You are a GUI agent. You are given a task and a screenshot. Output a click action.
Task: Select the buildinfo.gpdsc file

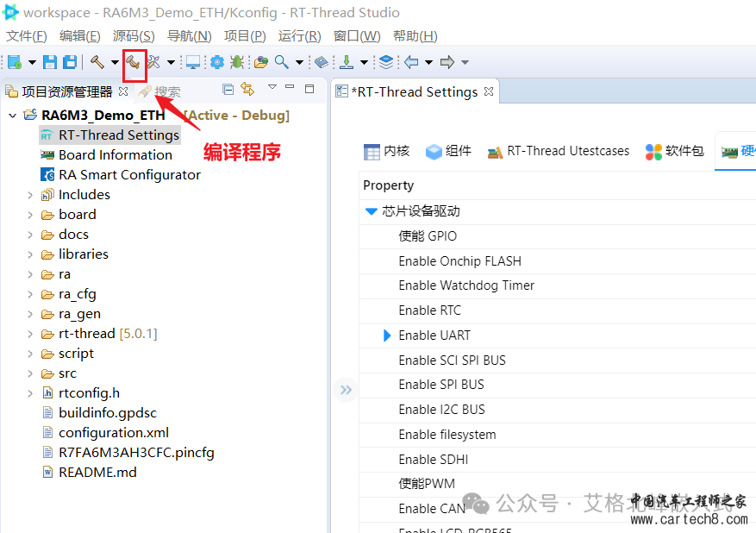99,413
